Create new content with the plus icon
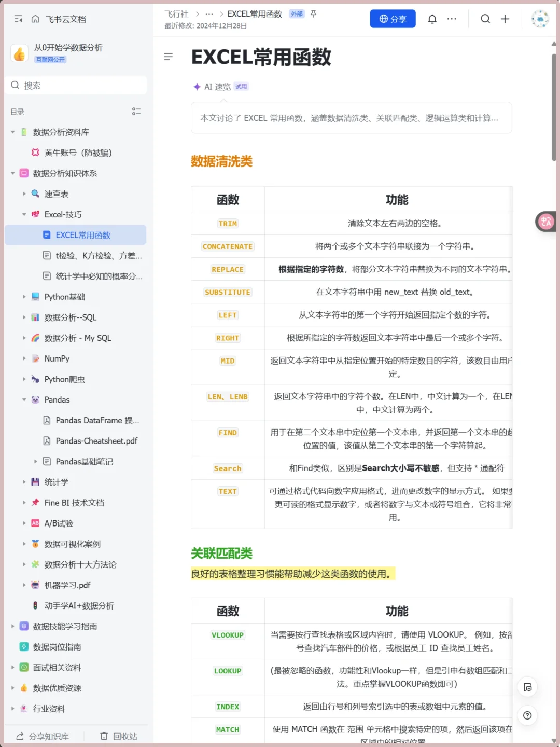Viewport: 560px width, 747px height. tap(505, 19)
